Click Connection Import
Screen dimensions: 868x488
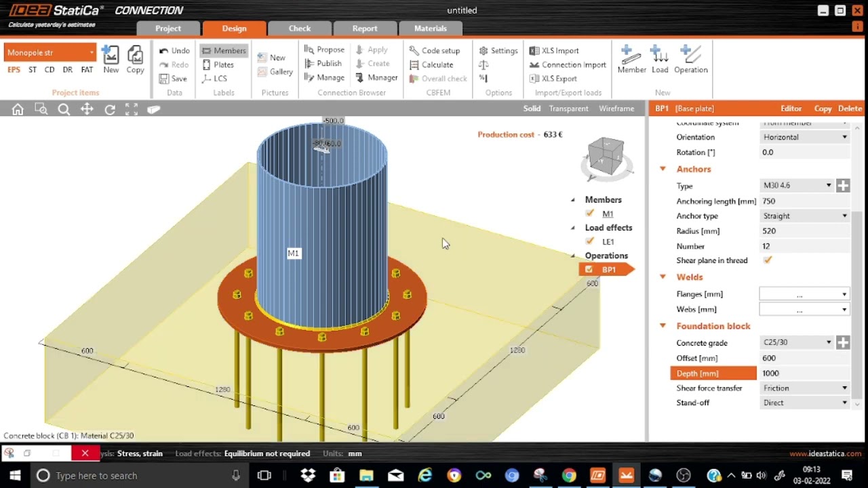click(568, 65)
